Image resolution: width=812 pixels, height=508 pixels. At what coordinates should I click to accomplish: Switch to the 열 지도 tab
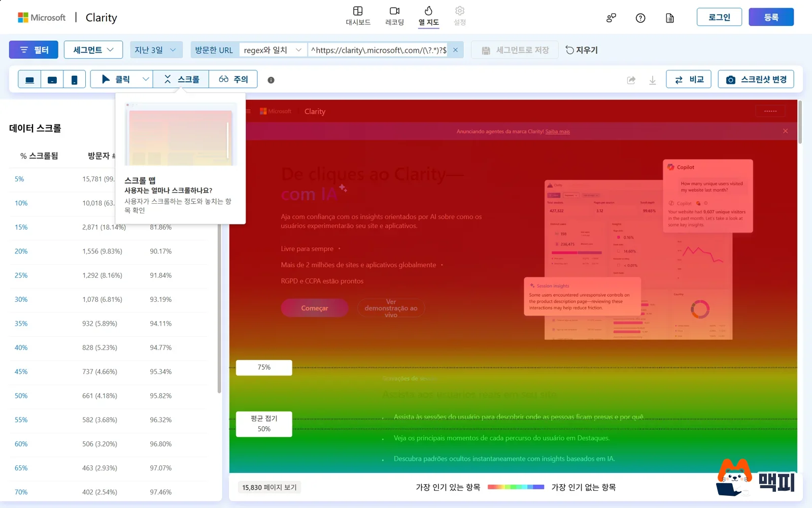pyautogui.click(x=428, y=16)
